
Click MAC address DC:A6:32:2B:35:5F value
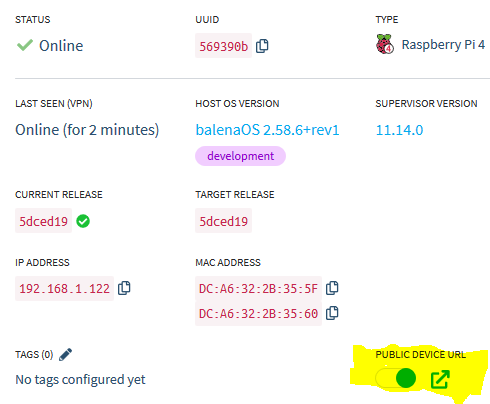[258, 288]
